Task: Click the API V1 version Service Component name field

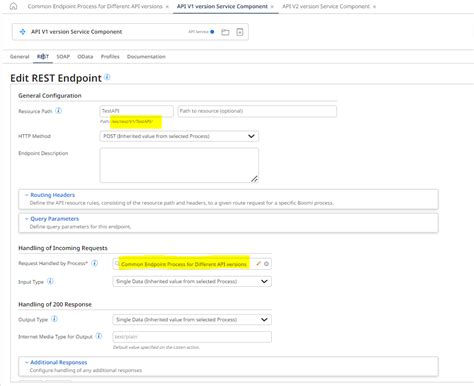Action: (77, 32)
